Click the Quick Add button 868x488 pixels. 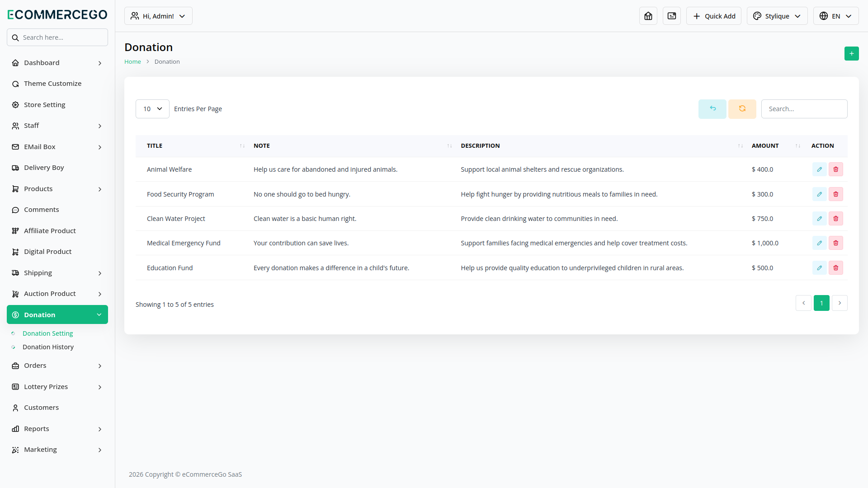(x=714, y=16)
